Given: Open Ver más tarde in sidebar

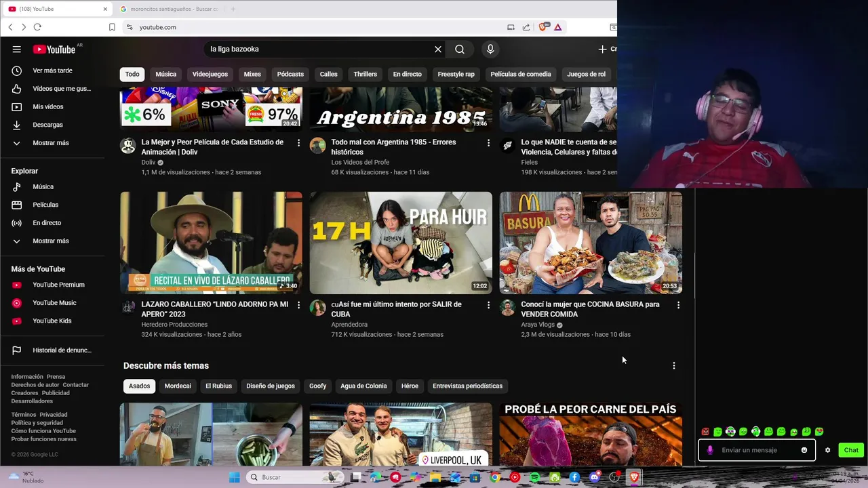Looking at the screenshot, I should tap(52, 70).
